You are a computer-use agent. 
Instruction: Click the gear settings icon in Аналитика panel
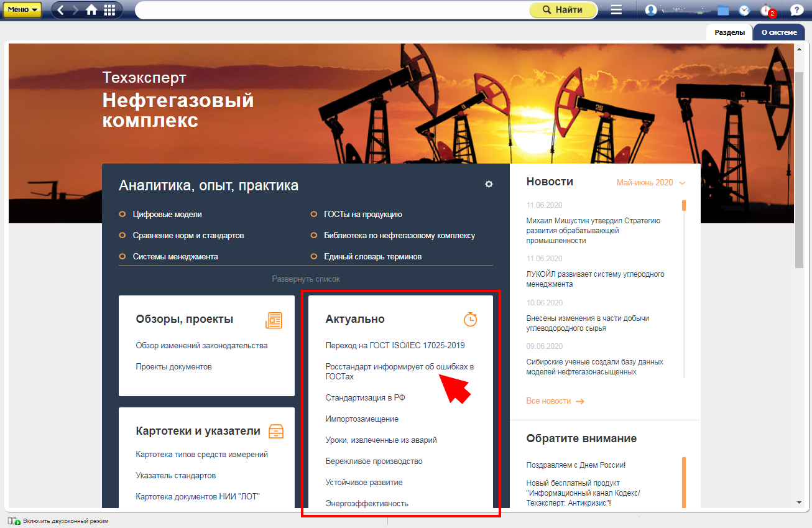pyautogui.click(x=489, y=184)
